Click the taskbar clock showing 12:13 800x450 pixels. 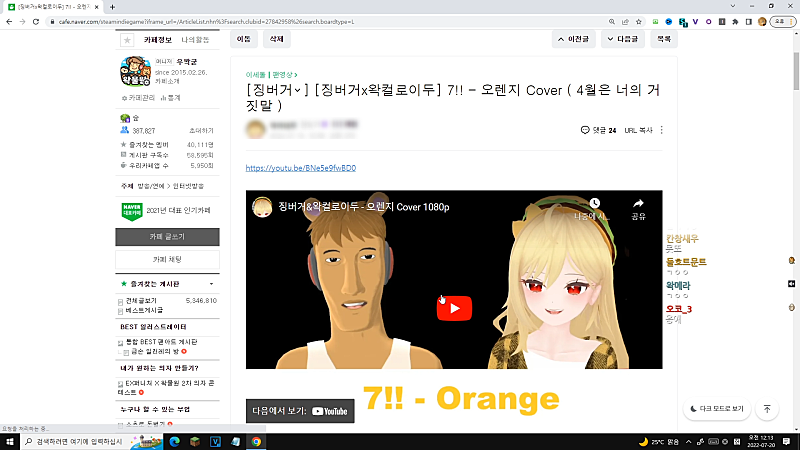[x=760, y=442]
